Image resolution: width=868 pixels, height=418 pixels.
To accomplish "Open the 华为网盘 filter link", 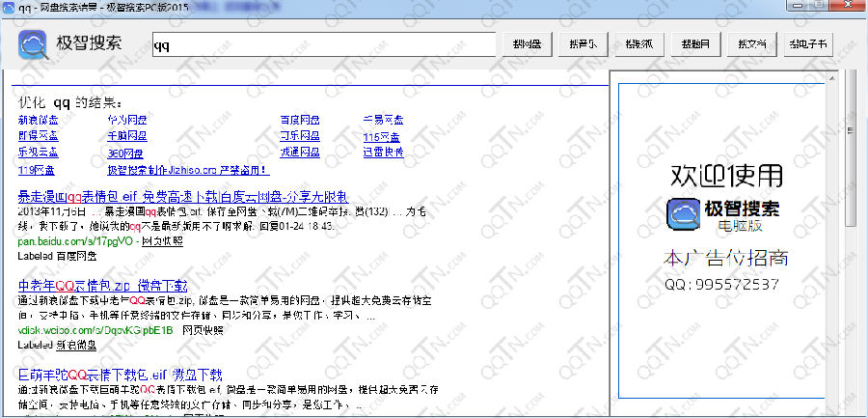I will [127, 120].
